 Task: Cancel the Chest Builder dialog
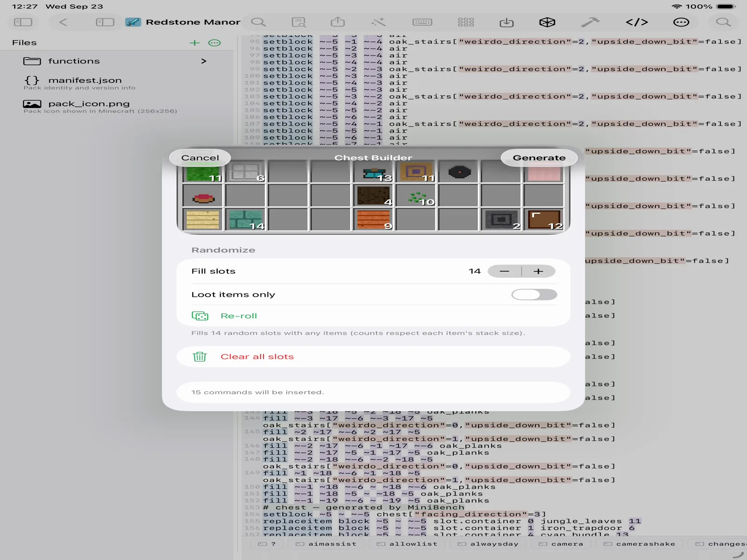[x=200, y=158]
